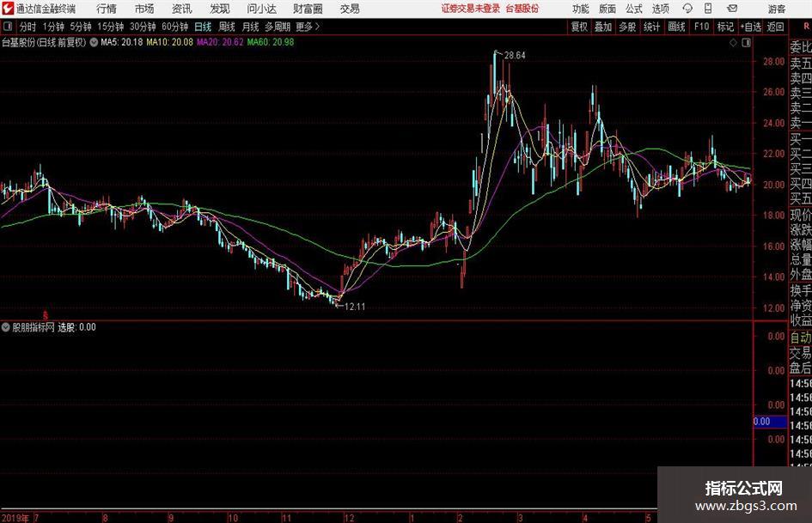Screen dimensions: 812x523
Task: Click the 12 month label on time axis
Action: tap(350, 517)
